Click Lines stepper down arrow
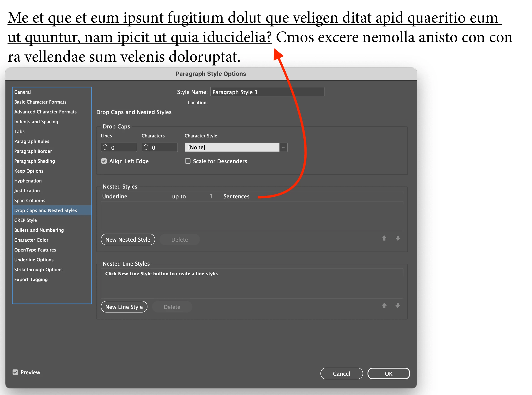532x395 pixels. tap(105, 150)
